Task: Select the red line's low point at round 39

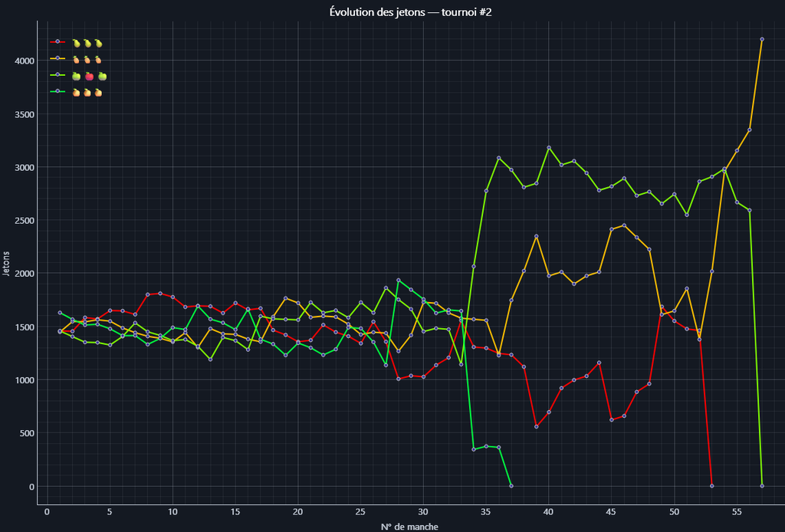Action: point(536,426)
